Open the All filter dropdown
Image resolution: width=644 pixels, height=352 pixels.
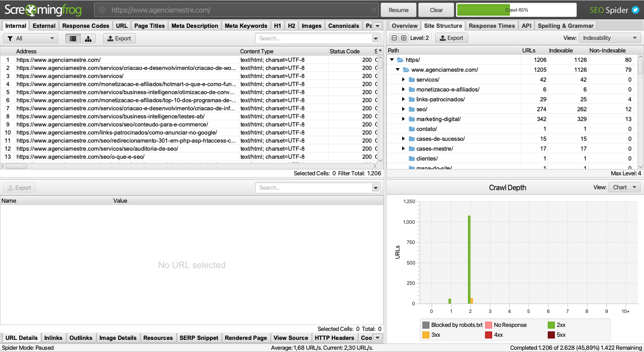[x=30, y=39]
